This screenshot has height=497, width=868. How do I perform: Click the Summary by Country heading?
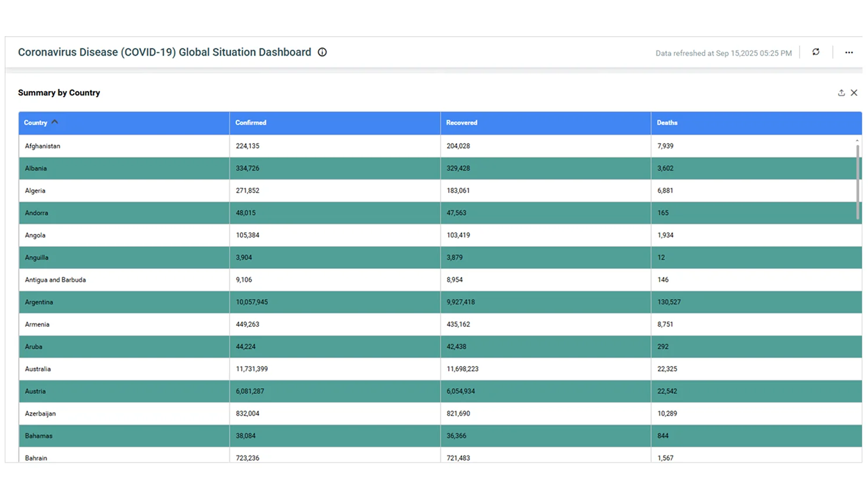coord(59,92)
